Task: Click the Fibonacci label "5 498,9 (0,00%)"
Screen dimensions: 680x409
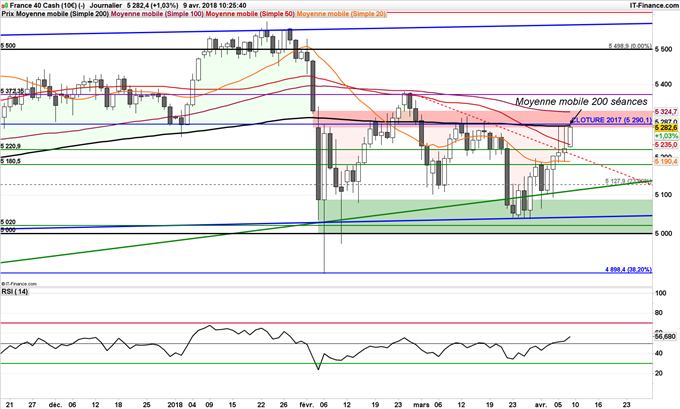Action: (x=630, y=46)
